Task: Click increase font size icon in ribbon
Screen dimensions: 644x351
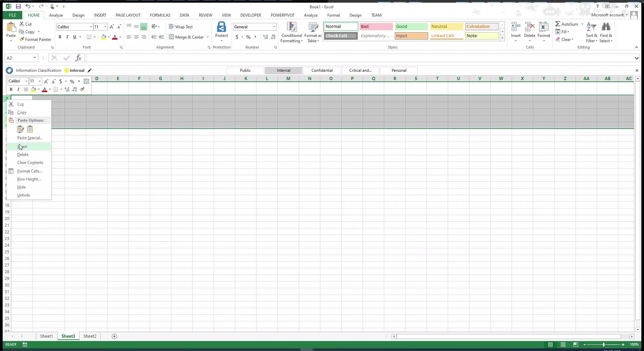Action: 112,27
